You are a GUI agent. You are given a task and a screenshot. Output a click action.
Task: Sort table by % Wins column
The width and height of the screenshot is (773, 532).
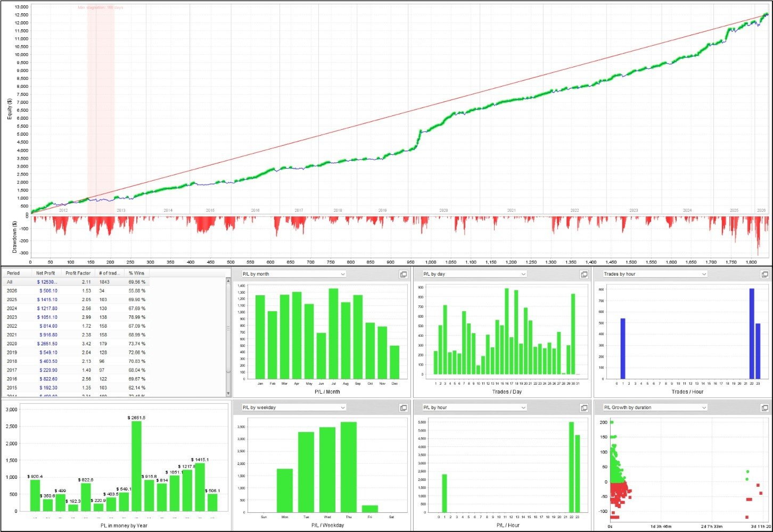pos(137,273)
